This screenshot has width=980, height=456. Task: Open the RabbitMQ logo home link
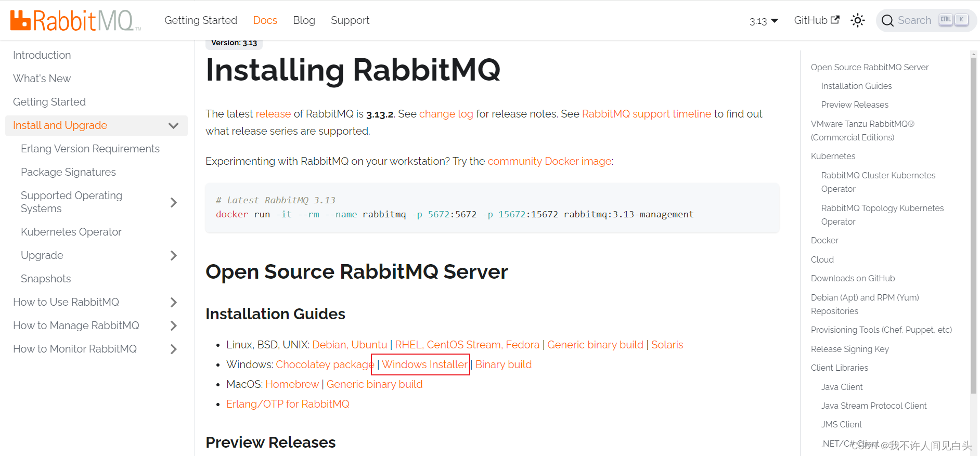point(75,20)
